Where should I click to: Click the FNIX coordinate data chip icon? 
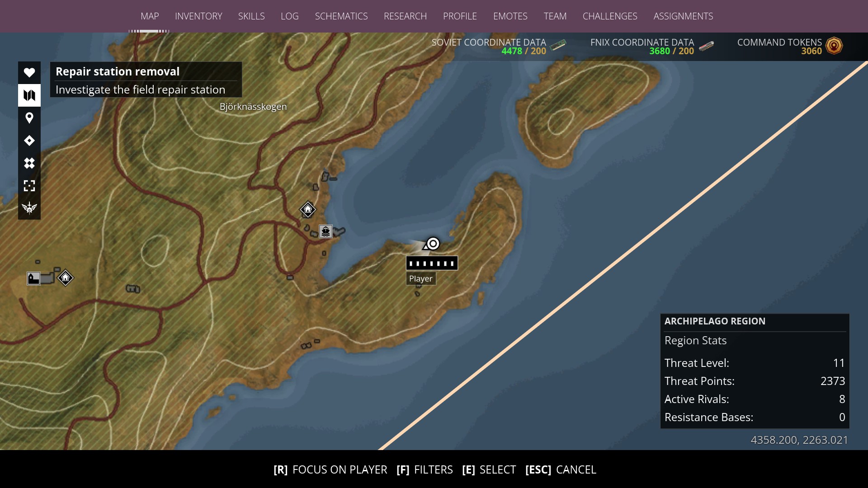(x=706, y=46)
